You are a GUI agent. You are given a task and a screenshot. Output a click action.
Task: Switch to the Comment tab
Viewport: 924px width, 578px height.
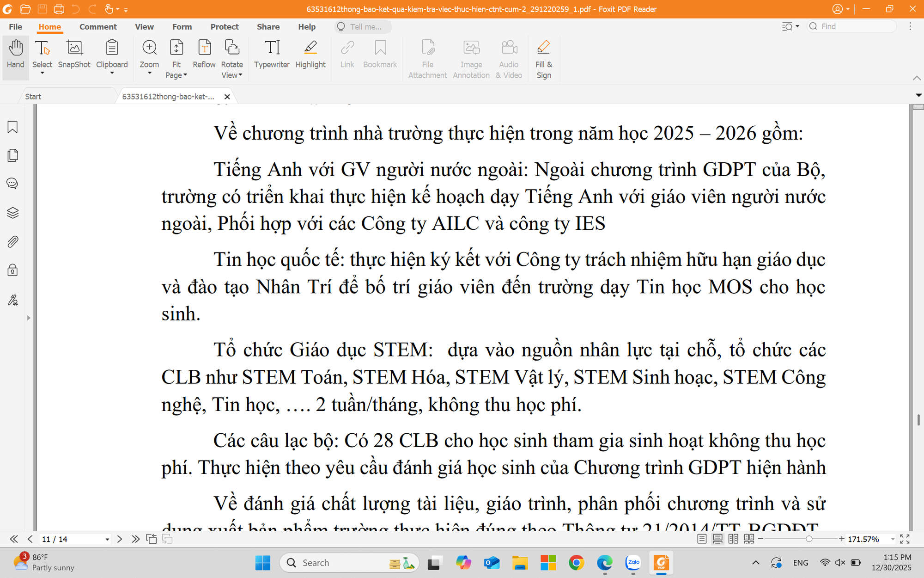point(98,27)
